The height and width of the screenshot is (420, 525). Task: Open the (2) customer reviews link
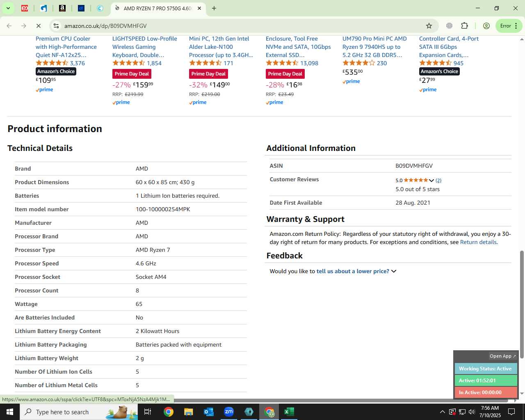438,180
